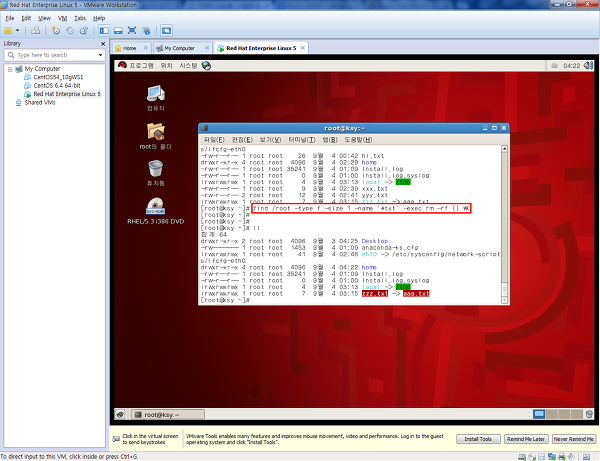This screenshot has width=600, height=461.
Task: Click the Suspend VM pause icon
Action: point(8,30)
